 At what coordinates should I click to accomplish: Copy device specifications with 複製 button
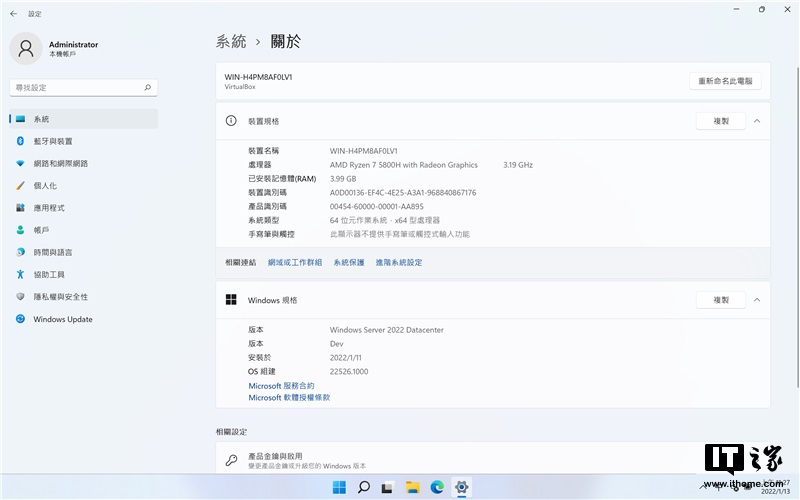tap(720, 121)
